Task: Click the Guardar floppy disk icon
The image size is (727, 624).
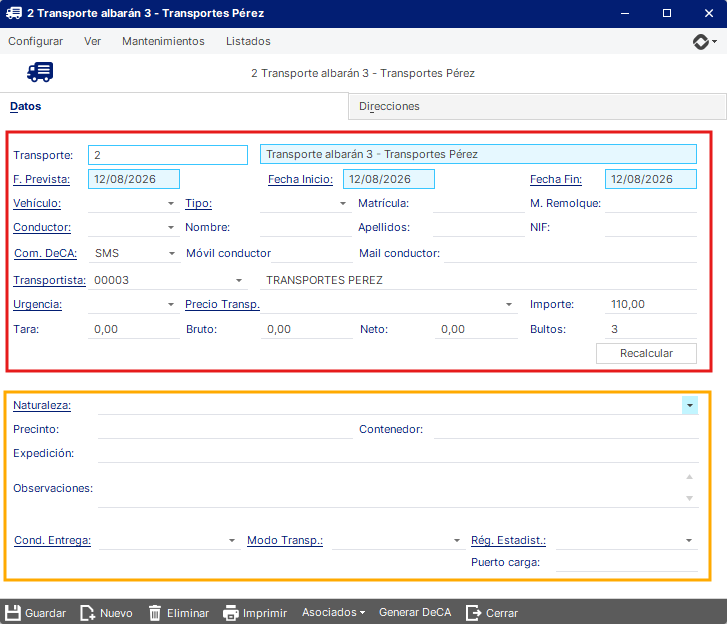Action: tap(13, 613)
